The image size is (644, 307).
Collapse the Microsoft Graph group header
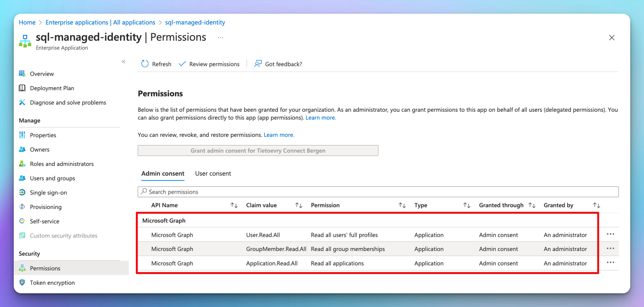pos(164,220)
